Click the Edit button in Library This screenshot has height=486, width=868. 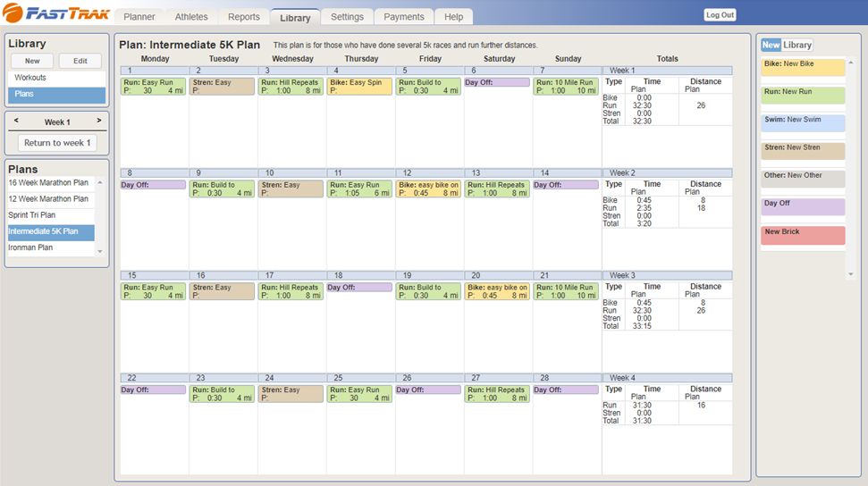(80, 61)
